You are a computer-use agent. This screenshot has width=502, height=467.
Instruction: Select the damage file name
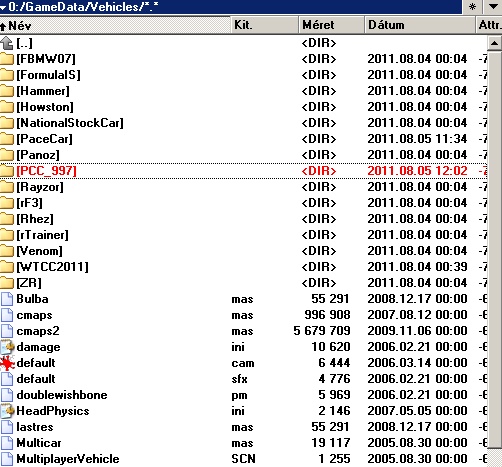coord(38,347)
